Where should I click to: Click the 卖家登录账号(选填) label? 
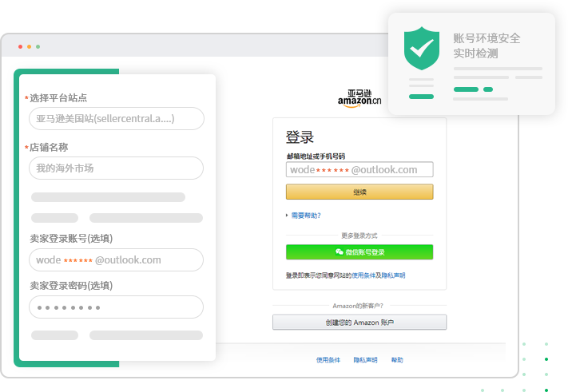[x=71, y=239]
